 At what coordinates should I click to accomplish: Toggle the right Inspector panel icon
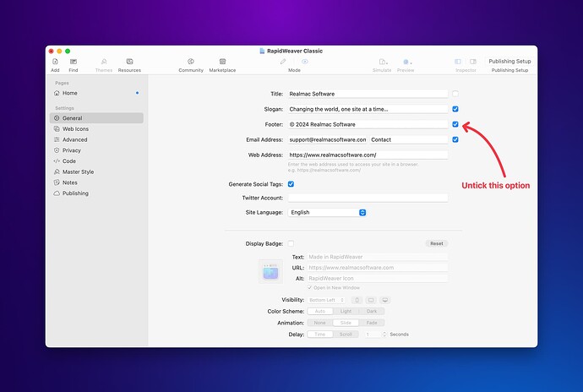[x=473, y=62]
